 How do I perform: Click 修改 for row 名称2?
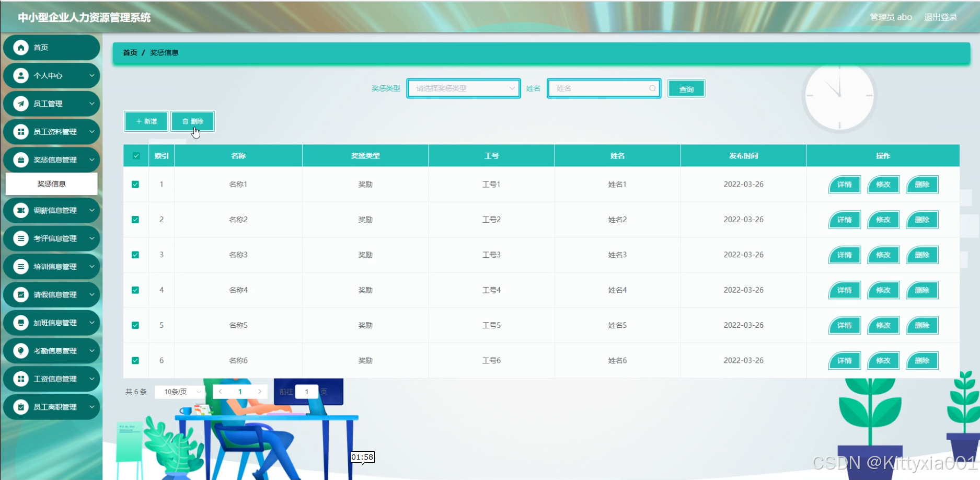pyautogui.click(x=883, y=220)
